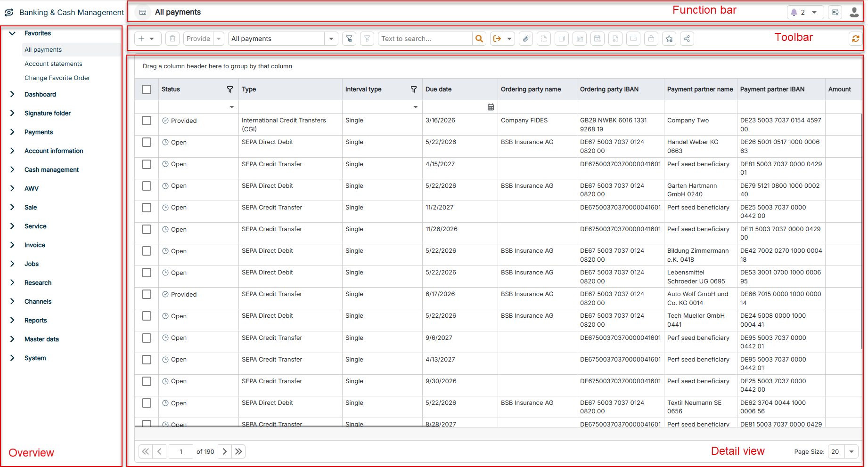Open the Master data navigation item
The height and width of the screenshot is (467, 868).
[41, 339]
